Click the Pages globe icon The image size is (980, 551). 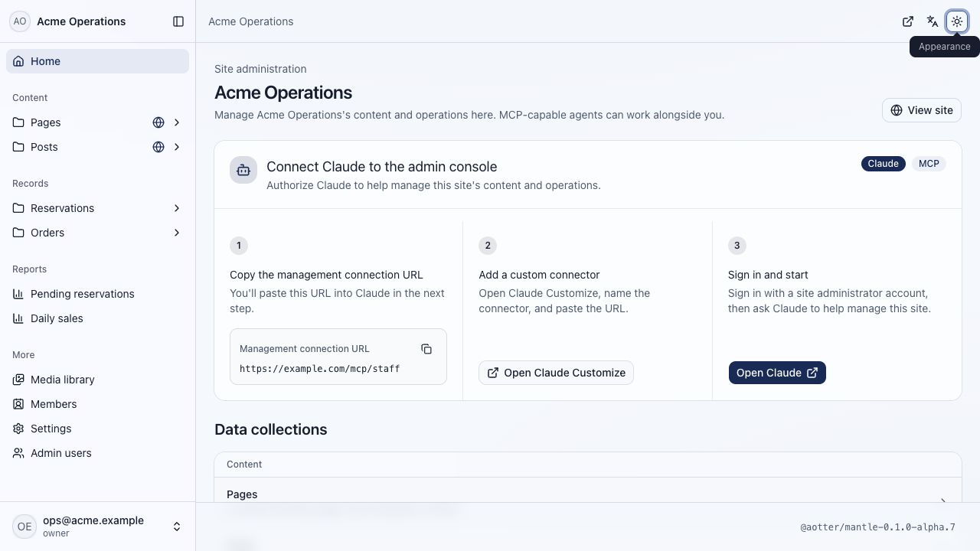coord(158,122)
